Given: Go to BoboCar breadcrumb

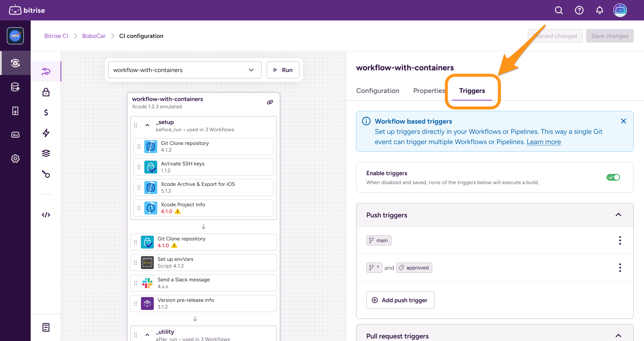Looking at the screenshot, I should click(x=94, y=36).
